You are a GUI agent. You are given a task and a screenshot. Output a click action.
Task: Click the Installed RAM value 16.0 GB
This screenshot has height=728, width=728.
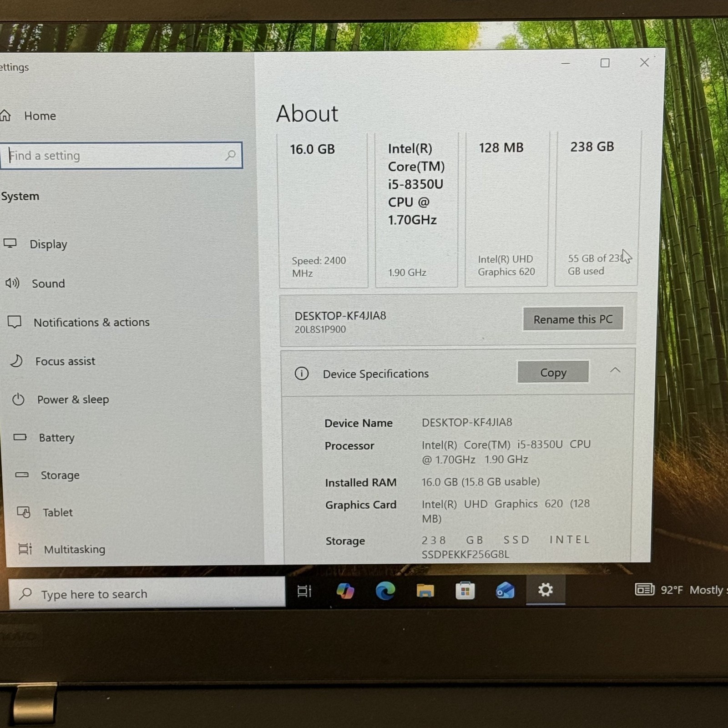[x=480, y=481]
